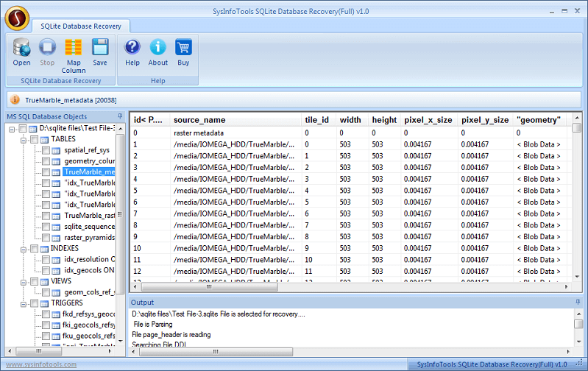Check the highlighted TrueMarble_metadata checkbox
This screenshot has width=588, height=371.
46,172
